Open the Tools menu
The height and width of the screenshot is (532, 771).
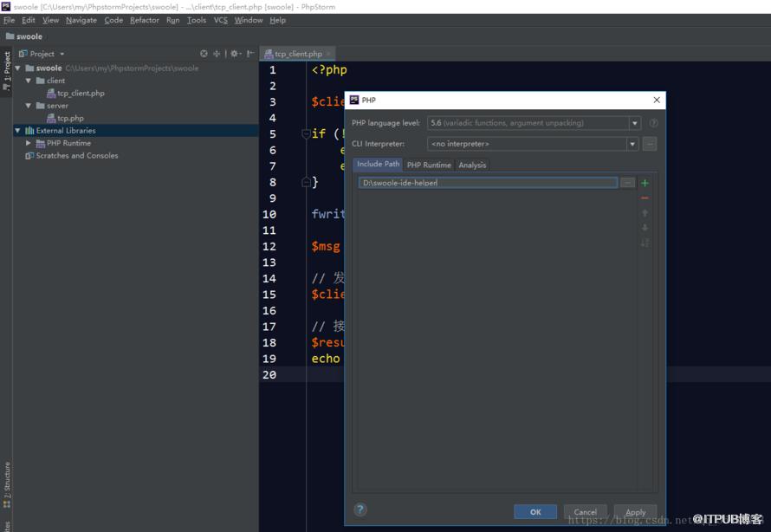(x=196, y=20)
